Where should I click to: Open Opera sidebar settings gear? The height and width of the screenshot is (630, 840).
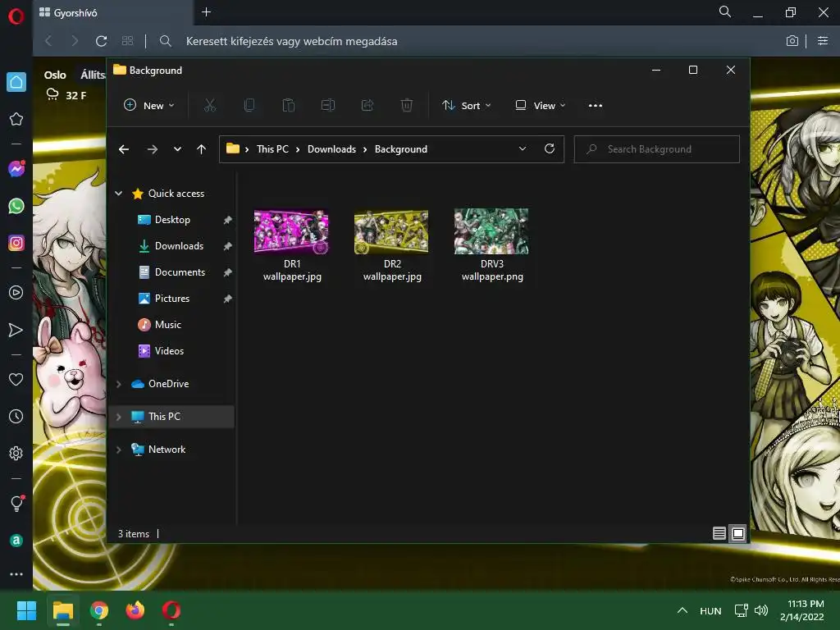pyautogui.click(x=16, y=453)
